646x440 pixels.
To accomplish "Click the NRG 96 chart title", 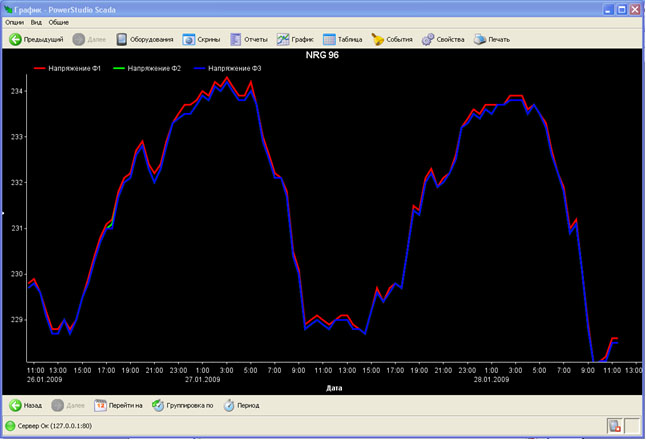I will [322, 55].
